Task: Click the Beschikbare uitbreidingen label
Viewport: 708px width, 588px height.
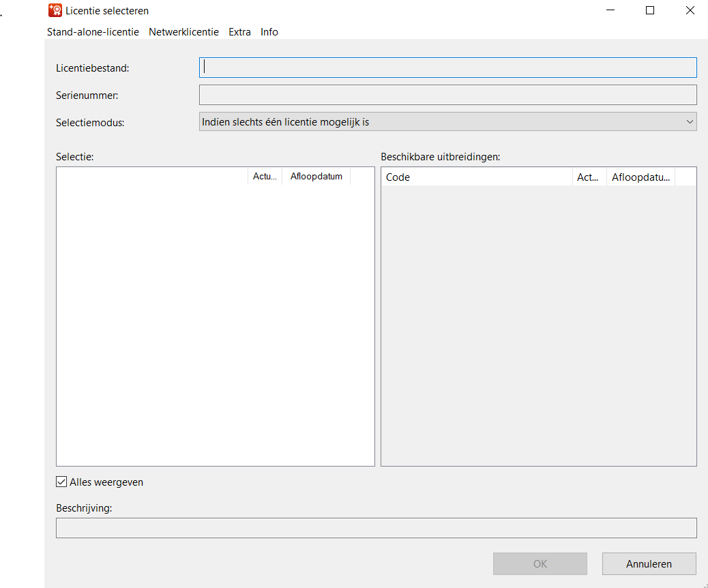Action: pyautogui.click(x=440, y=157)
